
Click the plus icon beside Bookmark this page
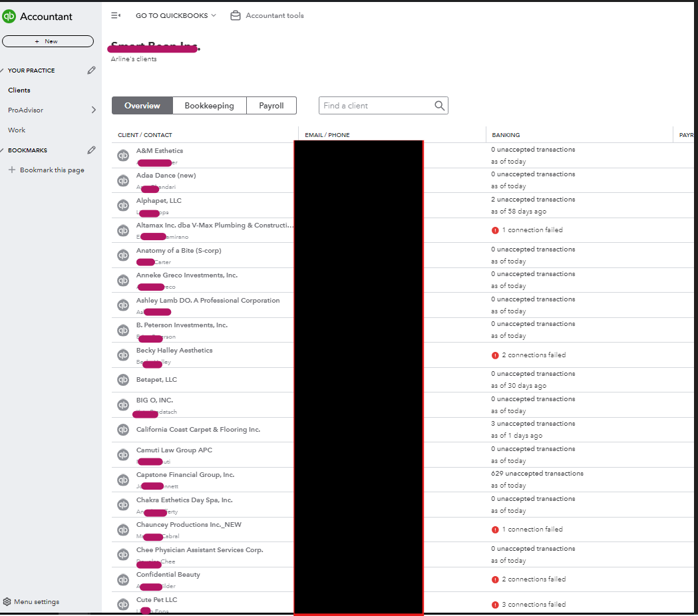[12, 170]
